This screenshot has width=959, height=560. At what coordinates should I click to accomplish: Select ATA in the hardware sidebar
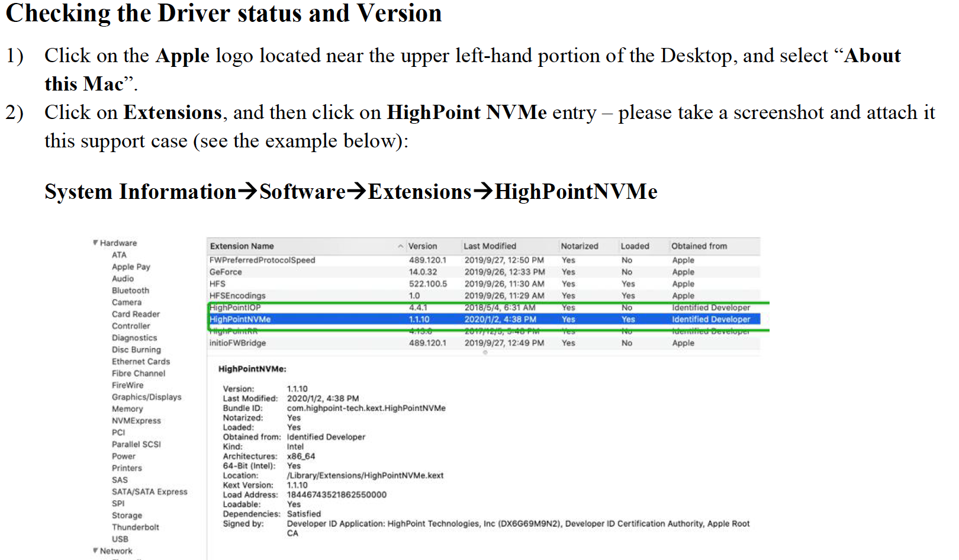[x=119, y=255]
